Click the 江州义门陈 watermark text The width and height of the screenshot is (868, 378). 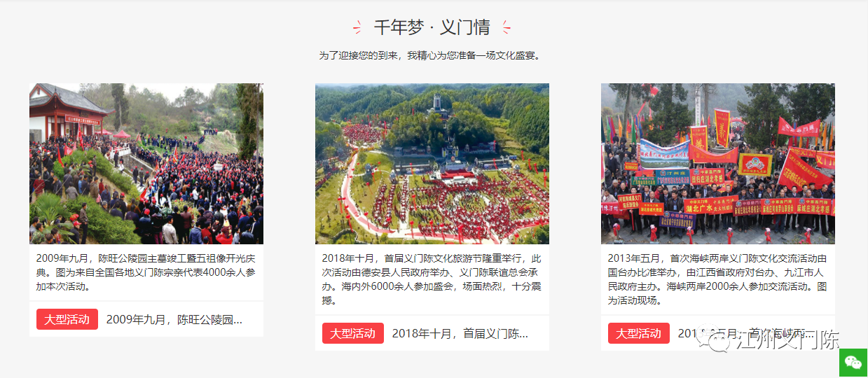coord(787,342)
